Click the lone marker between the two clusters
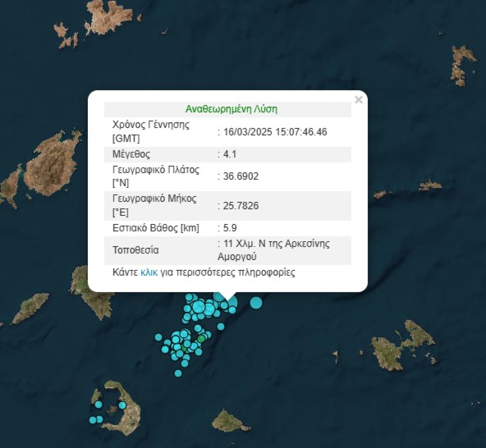 (x=220, y=326)
